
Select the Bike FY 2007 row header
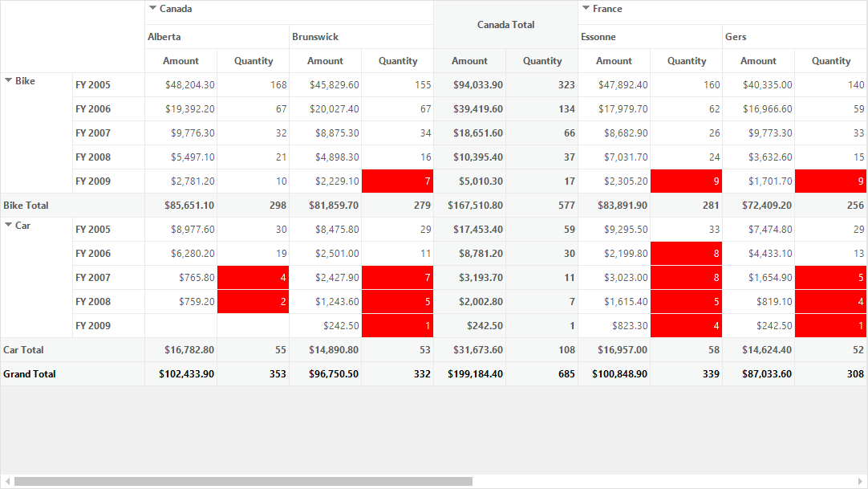click(x=108, y=133)
